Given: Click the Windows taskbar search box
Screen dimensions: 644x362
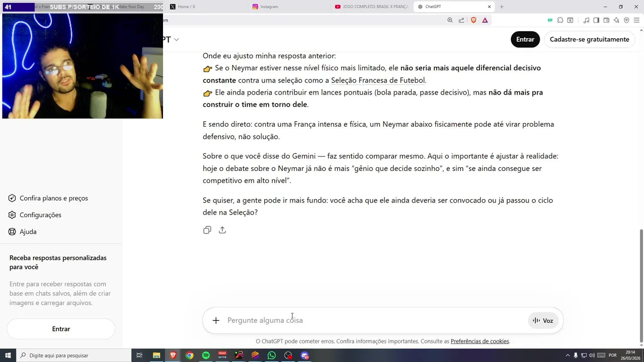Looking at the screenshot, I should (x=73, y=355).
